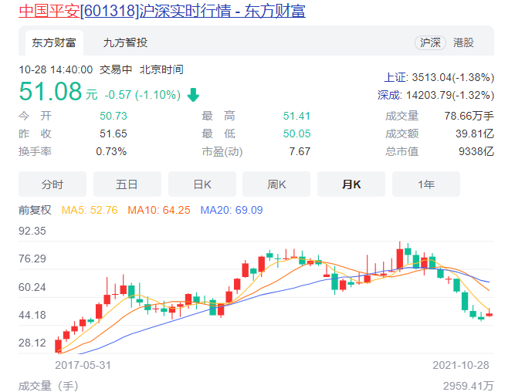
Task: Show the 1年 one-year chart
Action: pyautogui.click(x=425, y=184)
